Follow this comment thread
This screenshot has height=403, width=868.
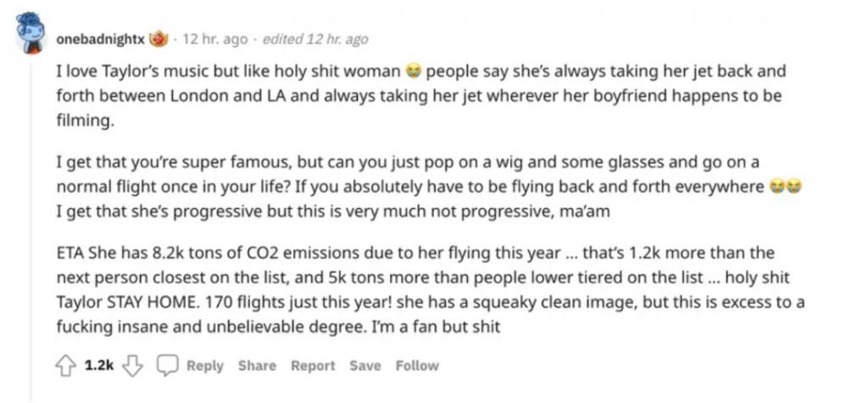pos(417,366)
